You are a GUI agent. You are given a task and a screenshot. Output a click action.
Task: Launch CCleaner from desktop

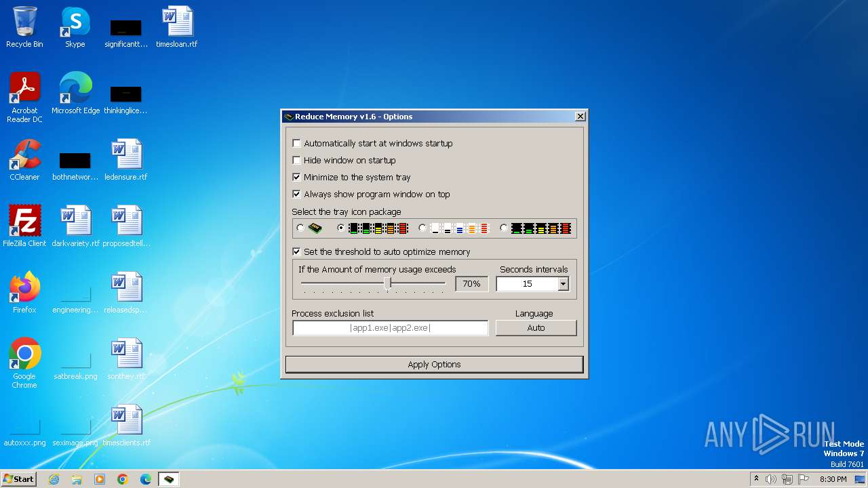coord(24,160)
